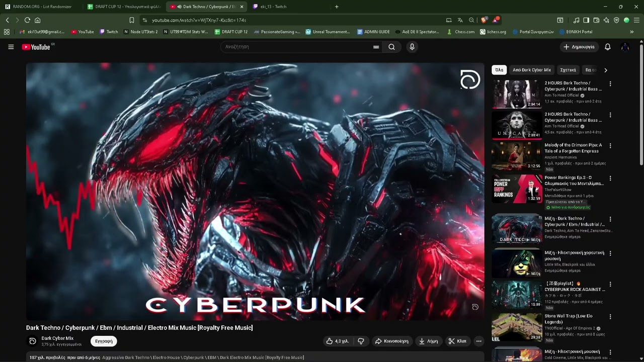The image size is (644, 362).
Task: Open options for CYBERPUNK ROCK AGAINST video
Action: pos(610,285)
